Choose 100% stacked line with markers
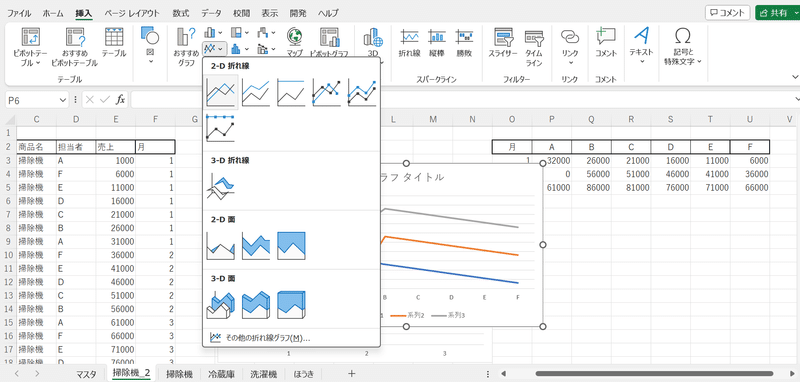 pos(220,128)
